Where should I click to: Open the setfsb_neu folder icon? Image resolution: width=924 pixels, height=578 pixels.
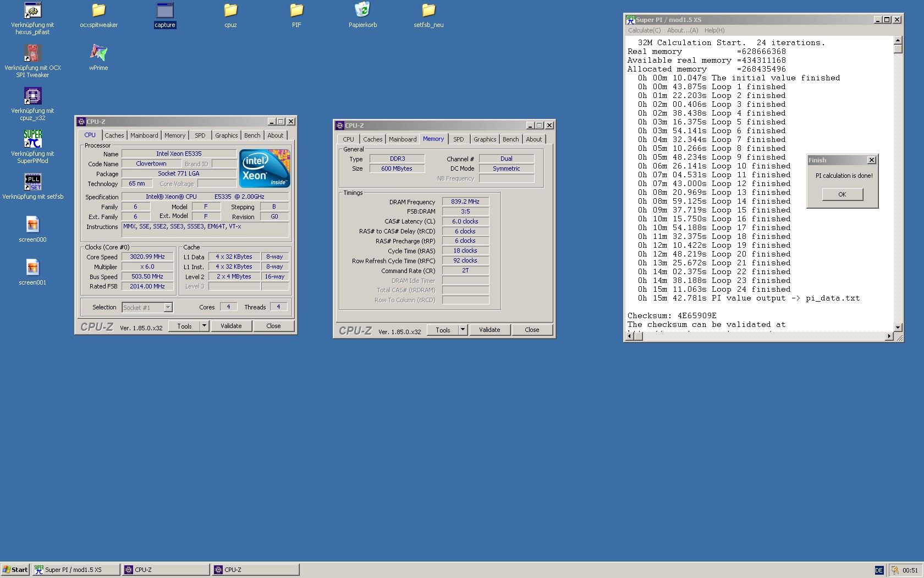tap(428, 10)
